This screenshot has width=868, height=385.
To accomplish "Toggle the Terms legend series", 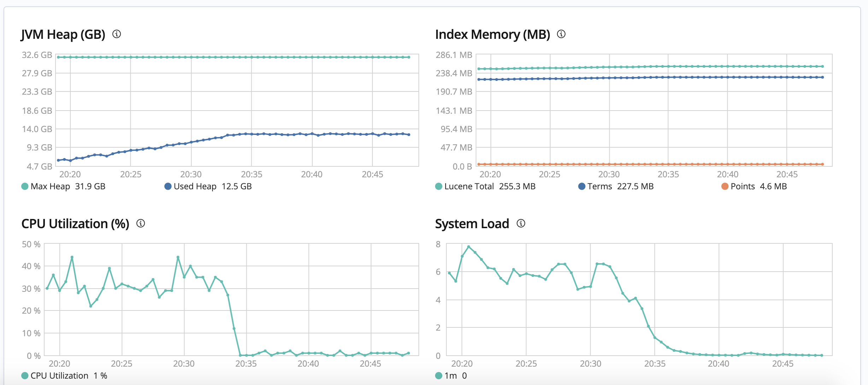I will point(616,186).
